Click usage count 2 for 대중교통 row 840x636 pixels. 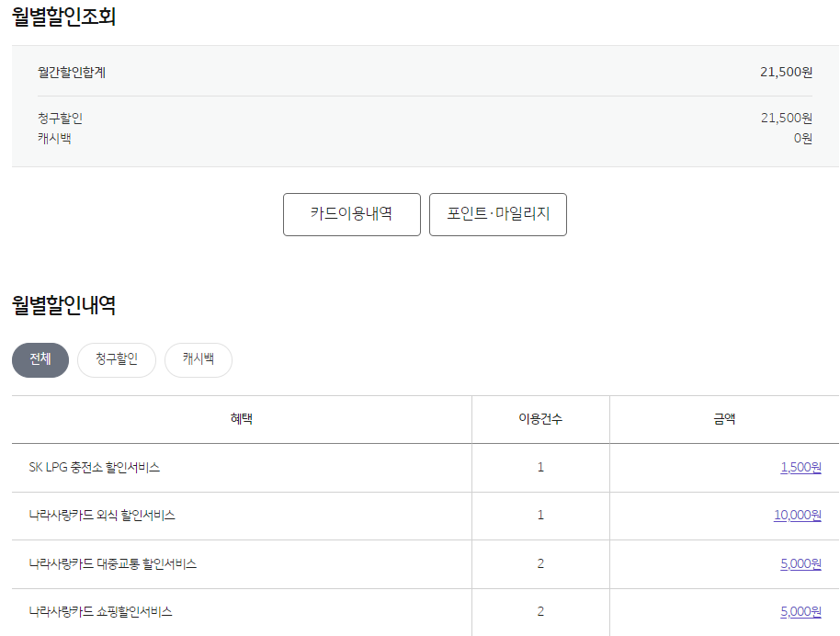point(540,563)
